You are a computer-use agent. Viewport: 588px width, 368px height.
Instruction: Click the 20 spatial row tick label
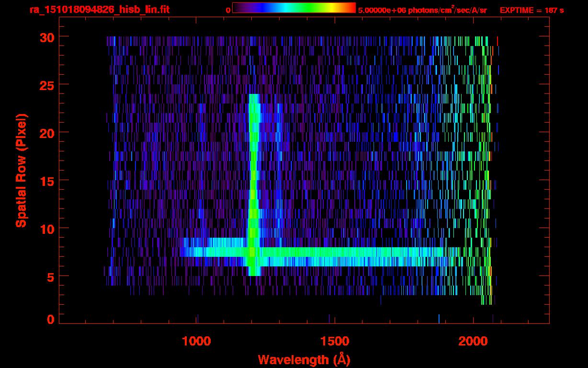click(46, 133)
